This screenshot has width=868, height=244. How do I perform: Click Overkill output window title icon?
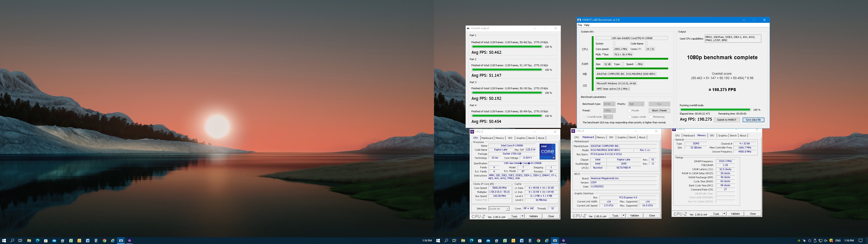468,28
